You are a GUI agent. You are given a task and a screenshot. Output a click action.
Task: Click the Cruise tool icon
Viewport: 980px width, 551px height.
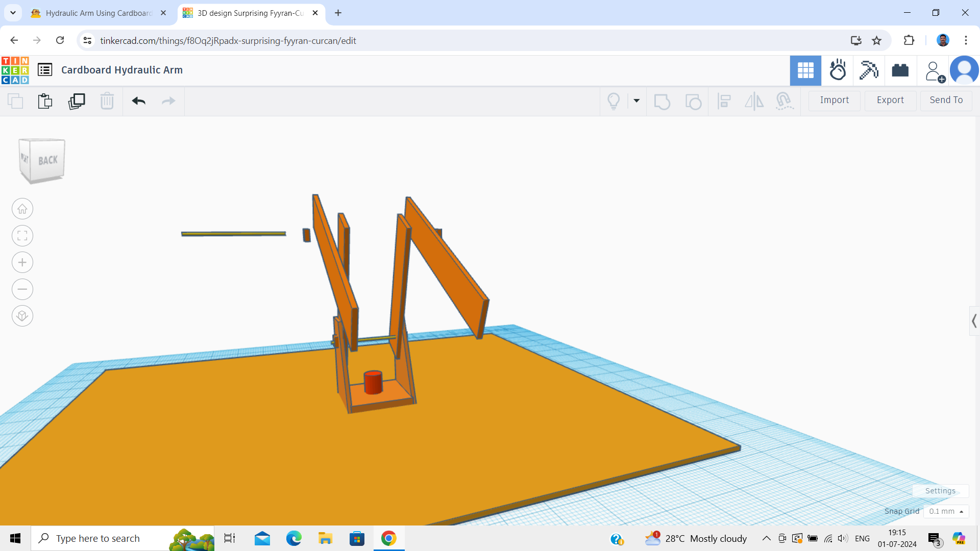[785, 101]
